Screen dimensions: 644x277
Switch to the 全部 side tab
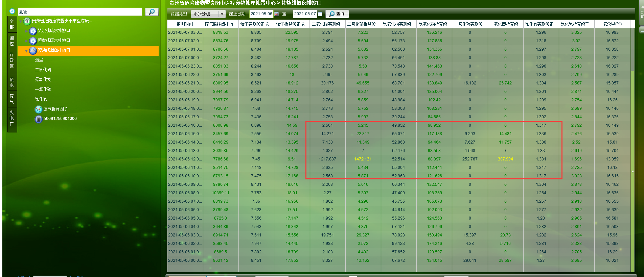click(12, 24)
